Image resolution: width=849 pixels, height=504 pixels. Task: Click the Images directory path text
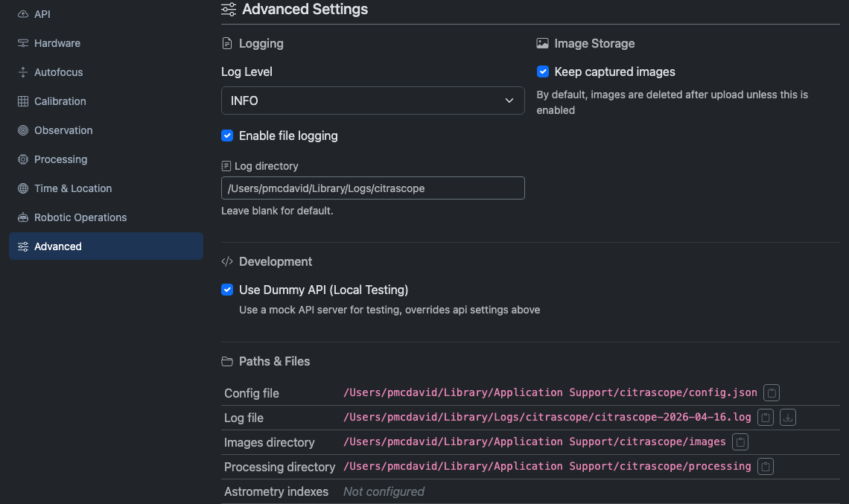535,441
